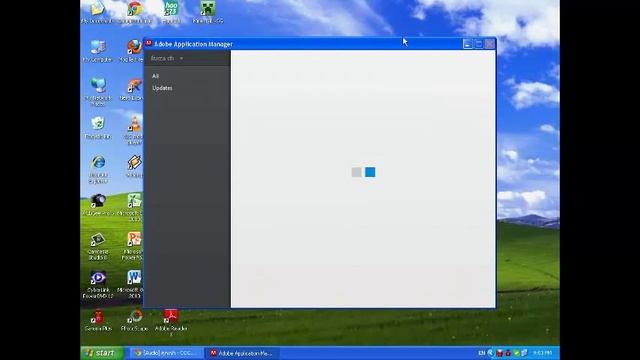Viewport: 640px width, 360px height.
Task: Open the Windows Start menu
Action: 102,353
